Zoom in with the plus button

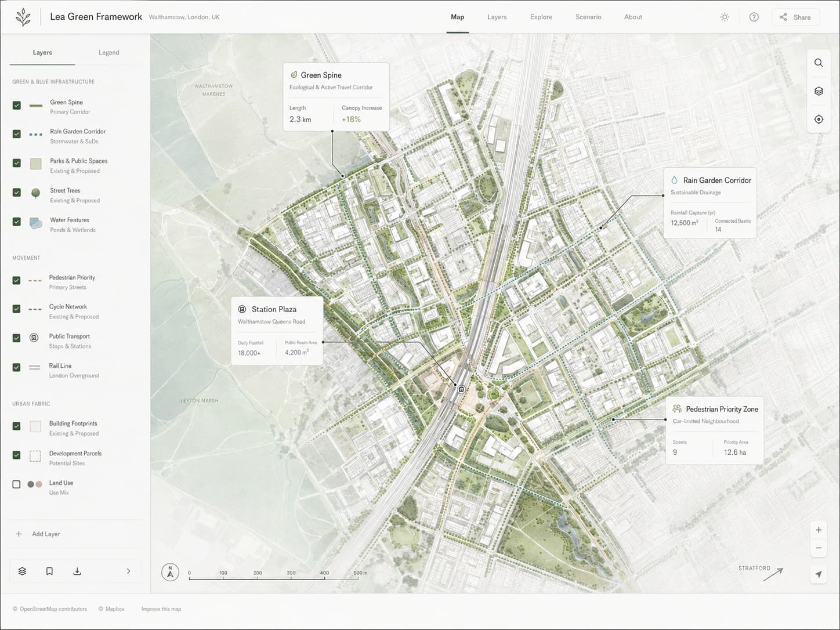[819, 530]
